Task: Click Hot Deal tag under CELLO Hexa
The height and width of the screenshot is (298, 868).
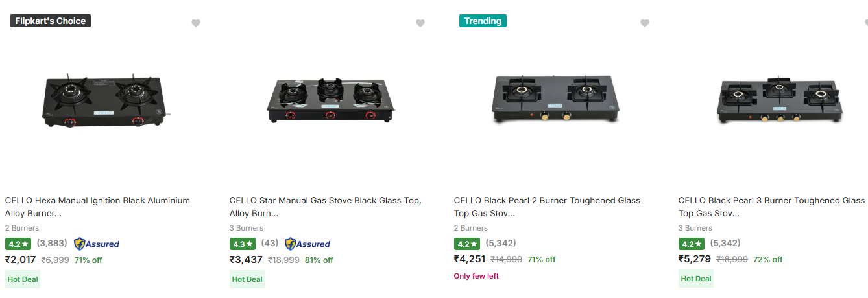Action: click(23, 279)
